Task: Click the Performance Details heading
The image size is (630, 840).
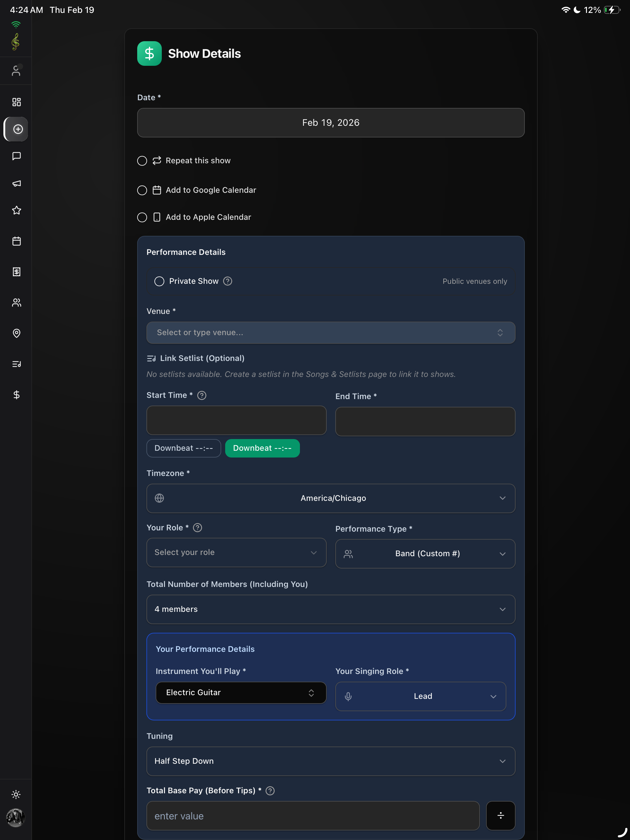Action: 186,252
